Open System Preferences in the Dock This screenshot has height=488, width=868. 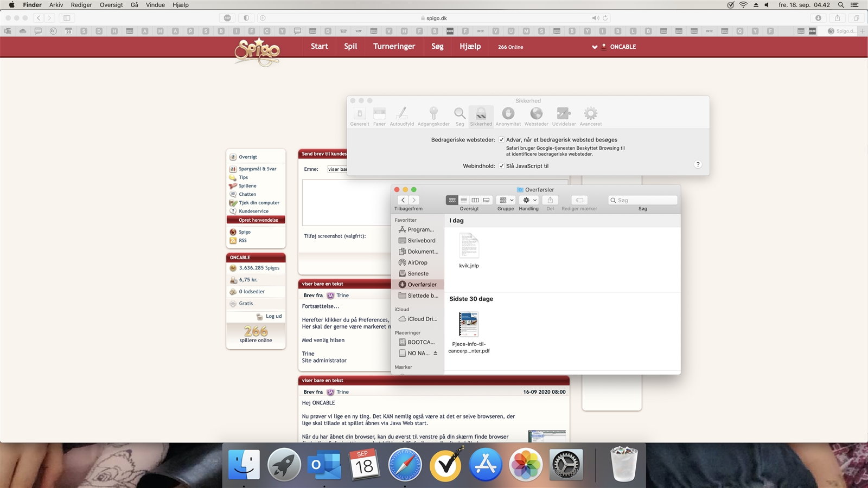(x=566, y=465)
